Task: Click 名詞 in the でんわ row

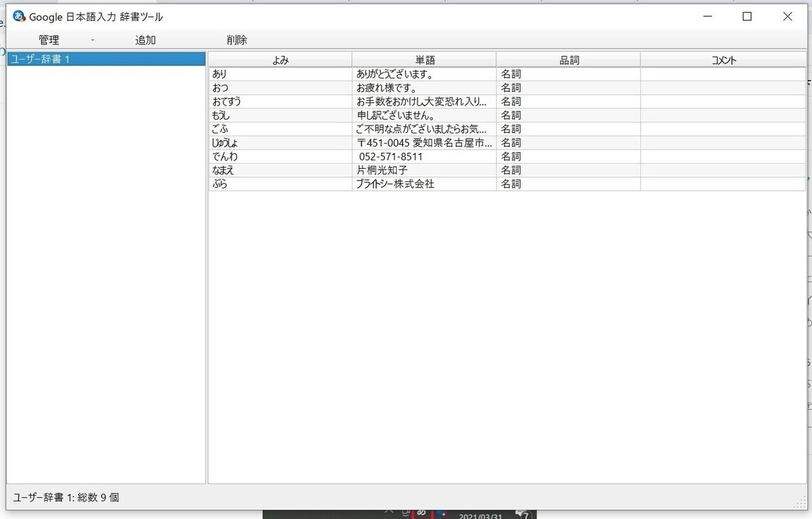Action: [511, 156]
